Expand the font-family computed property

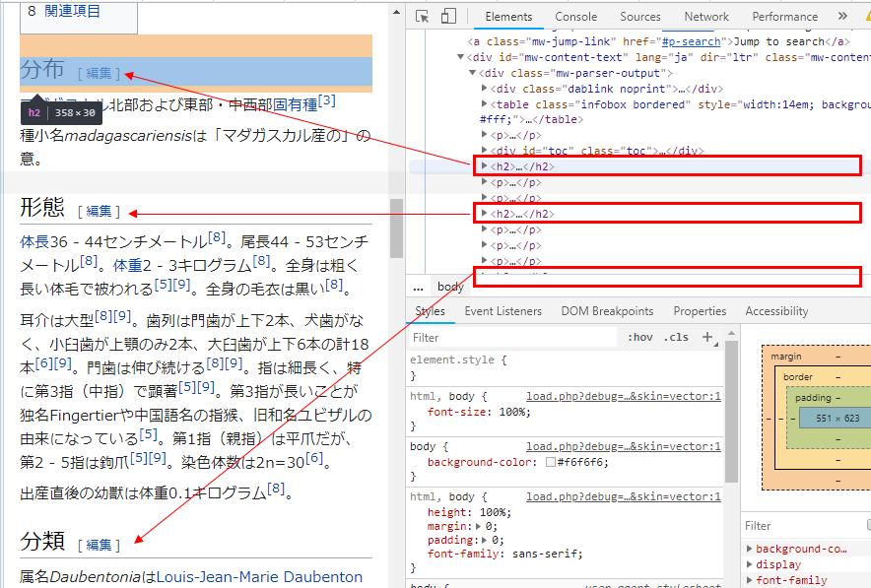[x=750, y=580]
